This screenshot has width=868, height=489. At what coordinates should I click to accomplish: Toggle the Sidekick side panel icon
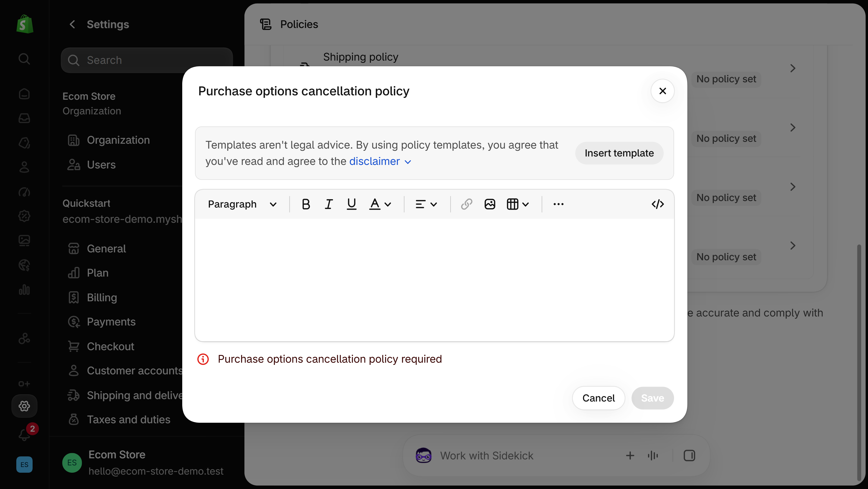tap(689, 456)
